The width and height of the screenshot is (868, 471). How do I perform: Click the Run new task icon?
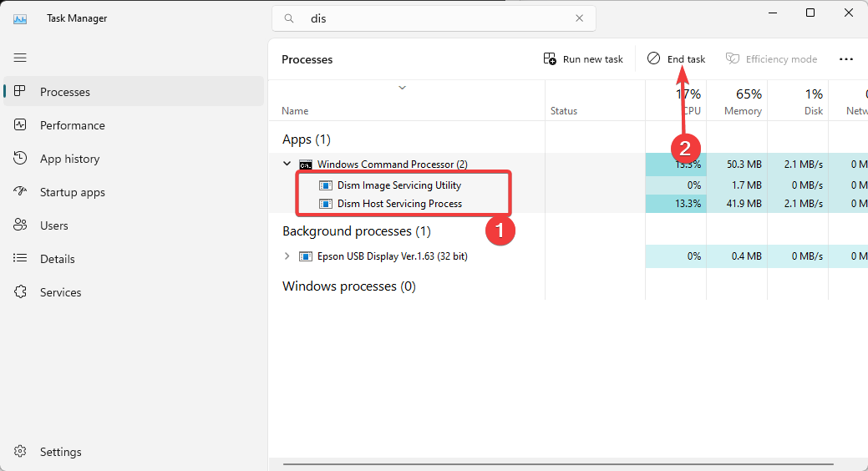(x=550, y=58)
